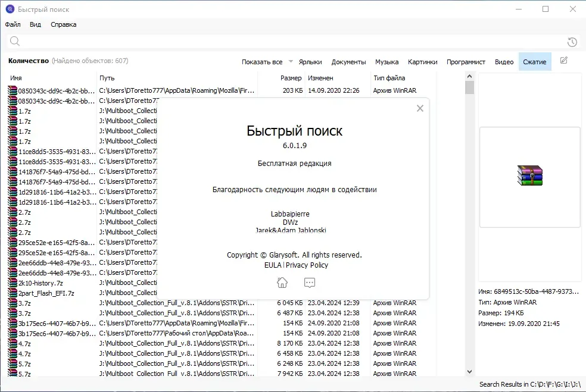Open the Справка menu
Image resolution: width=586 pixels, height=392 pixels.
click(x=64, y=24)
